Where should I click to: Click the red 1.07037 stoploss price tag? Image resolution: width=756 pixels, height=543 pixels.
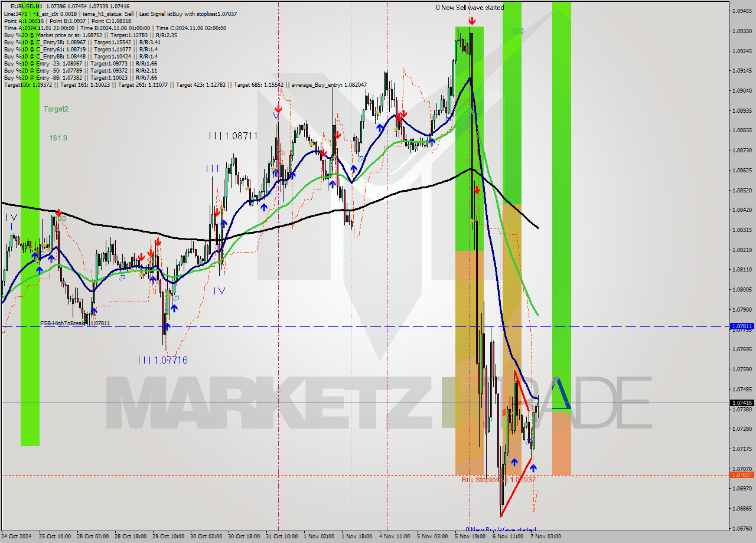coord(742,475)
